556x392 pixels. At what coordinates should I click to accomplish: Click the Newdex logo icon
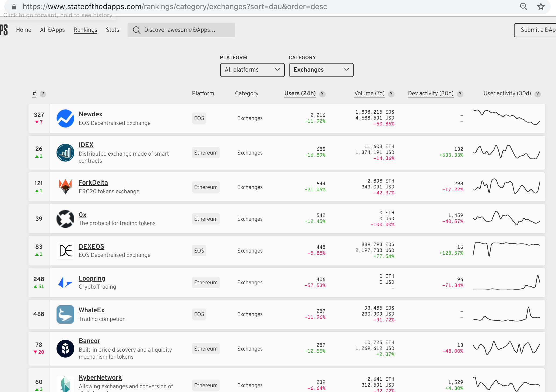pos(65,118)
